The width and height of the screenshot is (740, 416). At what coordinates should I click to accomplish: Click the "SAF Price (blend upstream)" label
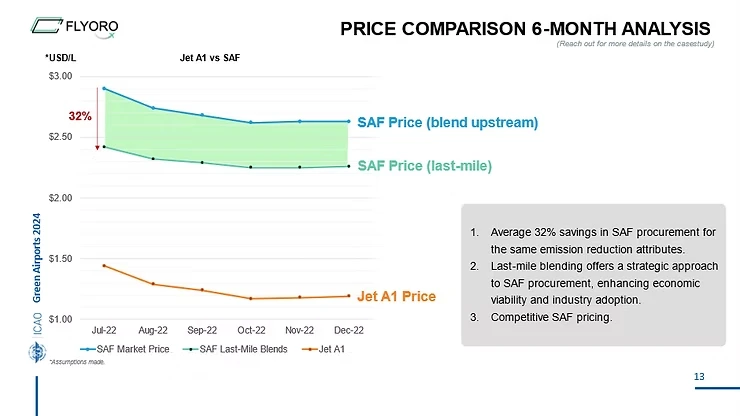click(x=447, y=123)
